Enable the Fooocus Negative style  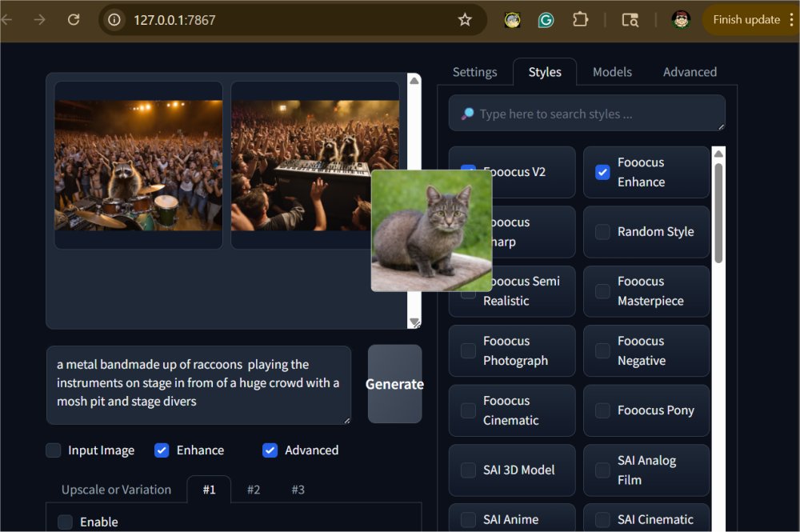(602, 351)
